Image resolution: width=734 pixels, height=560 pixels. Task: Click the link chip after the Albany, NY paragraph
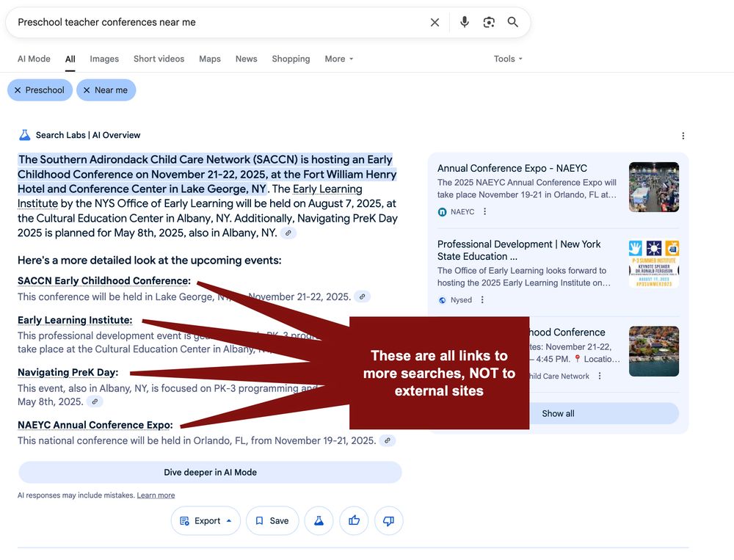[288, 233]
